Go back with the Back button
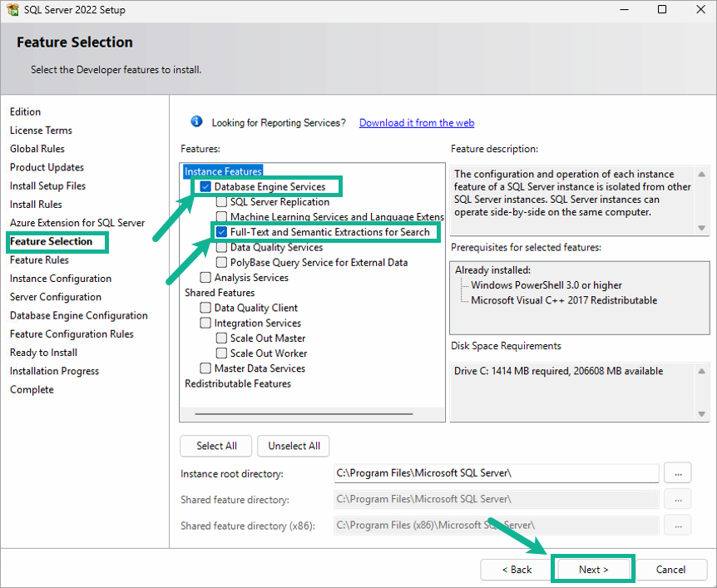The image size is (717, 588). 517,569
